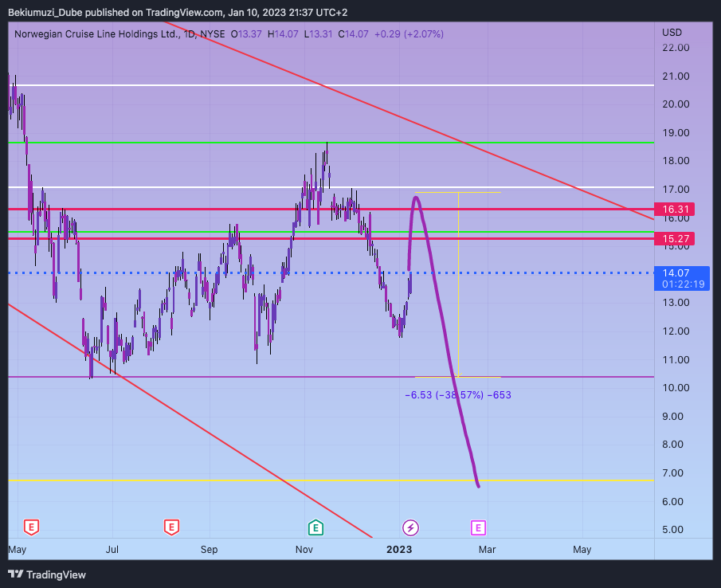Click the purple lightning bolt event icon
721x588 pixels.
(x=410, y=527)
